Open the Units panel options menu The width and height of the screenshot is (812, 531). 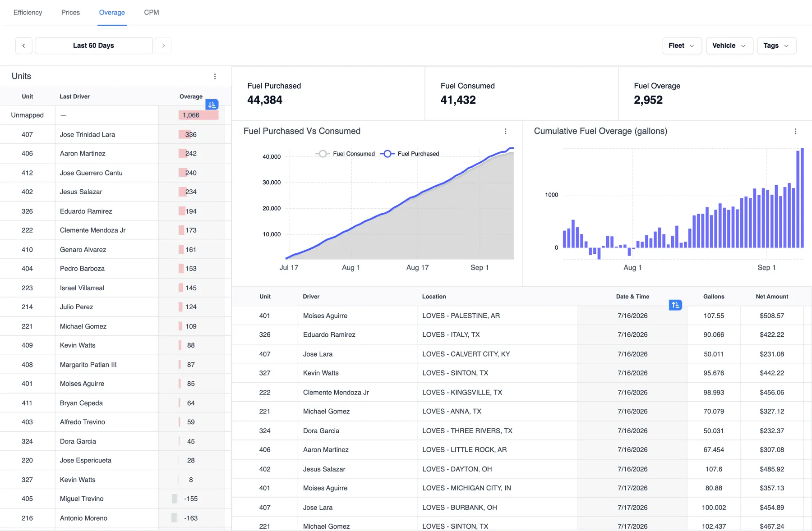[x=215, y=77]
